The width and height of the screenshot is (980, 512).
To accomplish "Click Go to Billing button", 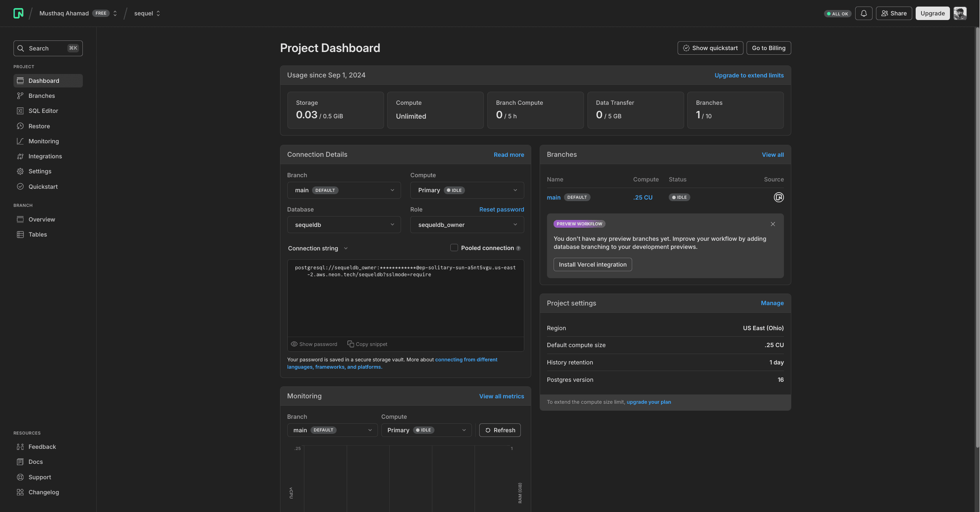I will (x=769, y=48).
